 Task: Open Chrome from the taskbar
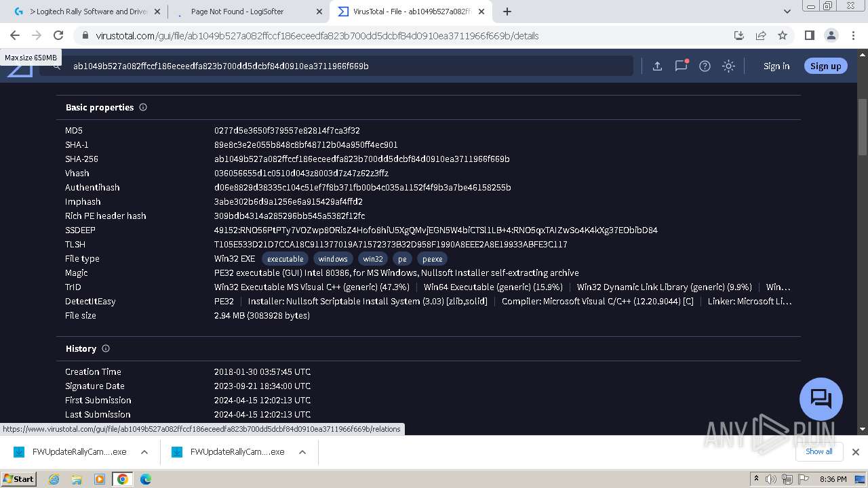[x=122, y=479]
